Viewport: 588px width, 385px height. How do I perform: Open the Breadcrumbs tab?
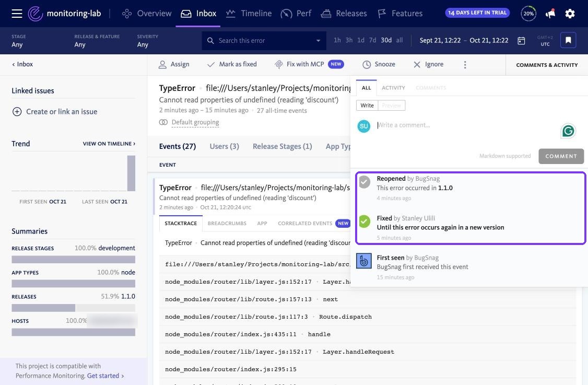click(227, 223)
